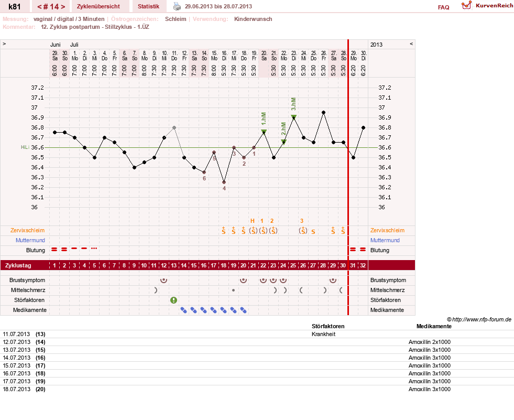Click the green Störfaktoren exclamation icon
Viewport: 514px width, 420px height.
[174, 300]
